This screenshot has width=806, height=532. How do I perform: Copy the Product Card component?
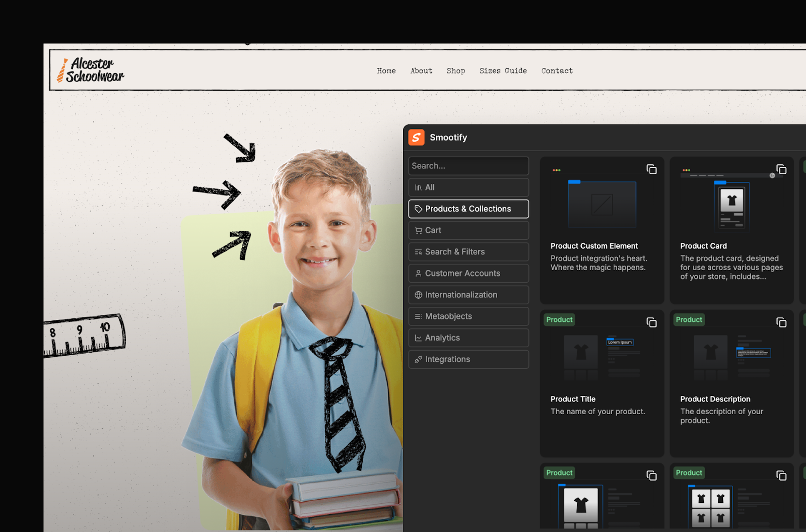(781, 169)
